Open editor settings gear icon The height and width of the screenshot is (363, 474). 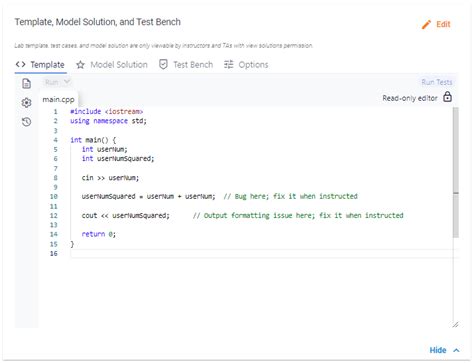[x=26, y=103]
